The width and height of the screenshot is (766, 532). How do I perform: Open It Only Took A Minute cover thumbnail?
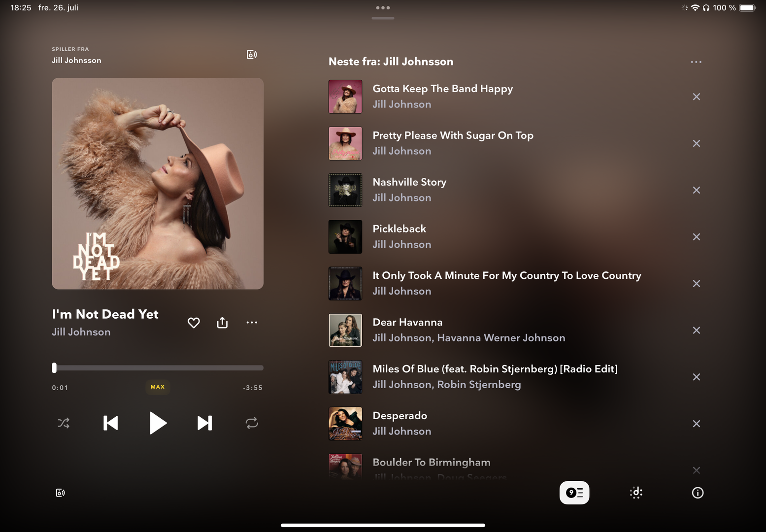pos(345,284)
